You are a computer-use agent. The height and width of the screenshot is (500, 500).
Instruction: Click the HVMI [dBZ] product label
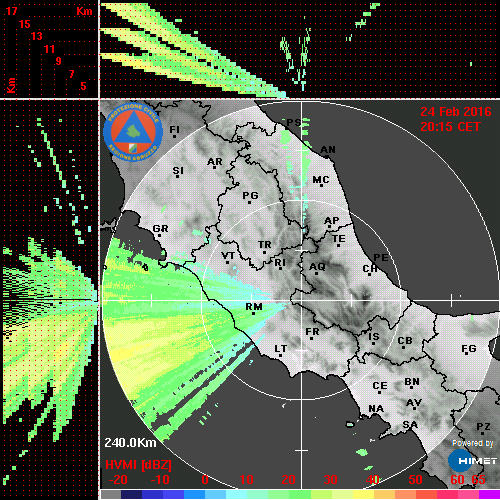coord(138,465)
